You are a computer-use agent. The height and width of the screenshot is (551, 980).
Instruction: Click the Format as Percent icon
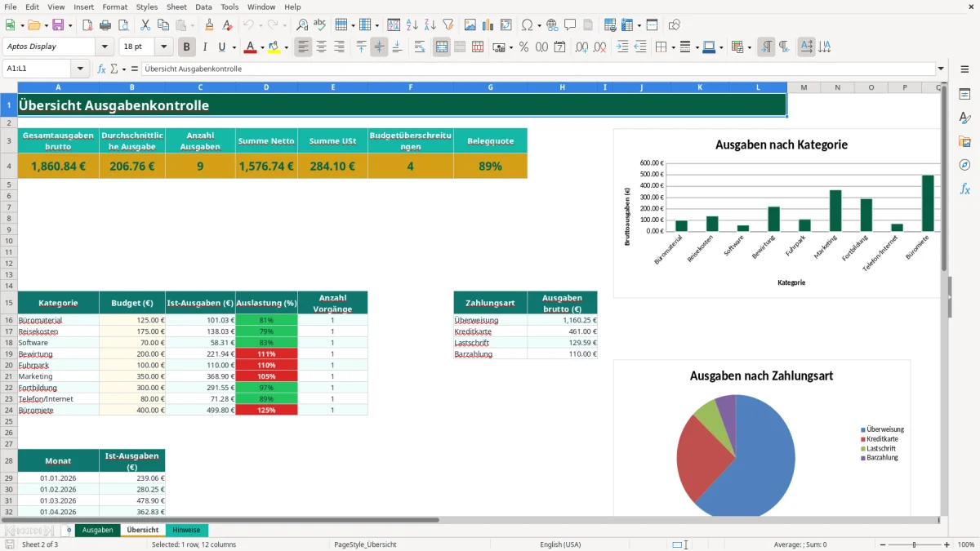coord(523,47)
